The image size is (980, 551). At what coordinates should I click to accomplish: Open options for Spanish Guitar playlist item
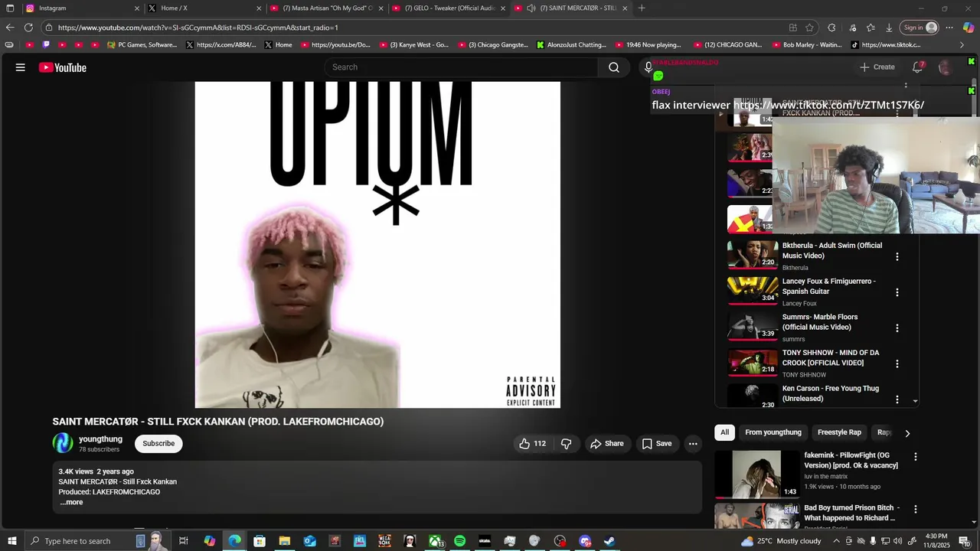[897, 292]
